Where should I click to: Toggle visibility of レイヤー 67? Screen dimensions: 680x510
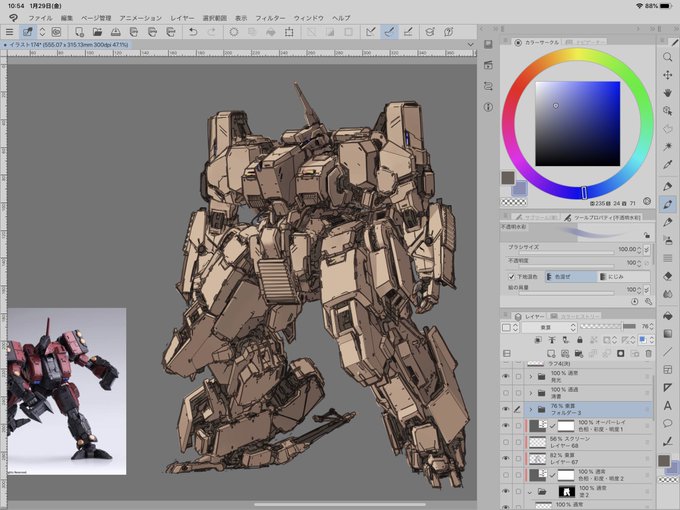[x=504, y=457]
